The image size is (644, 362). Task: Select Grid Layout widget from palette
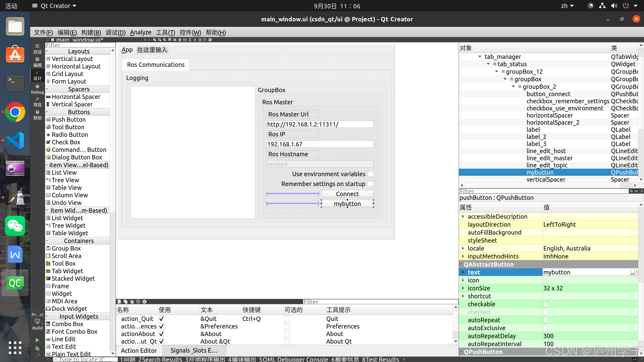[67, 74]
